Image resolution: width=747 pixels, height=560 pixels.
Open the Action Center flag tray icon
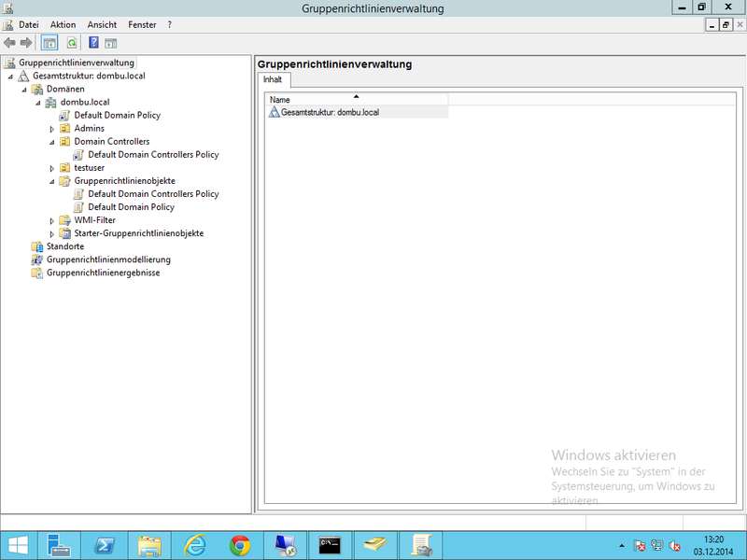pyautogui.click(x=640, y=546)
